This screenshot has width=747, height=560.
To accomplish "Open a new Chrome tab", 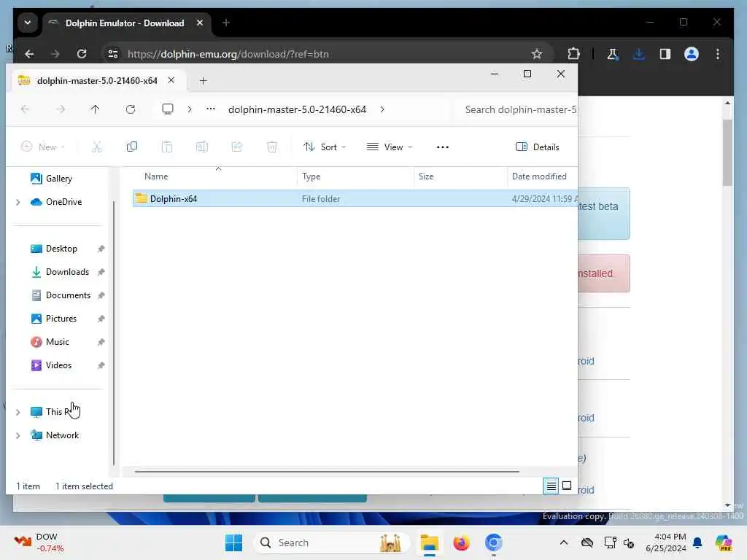I will pos(226,23).
